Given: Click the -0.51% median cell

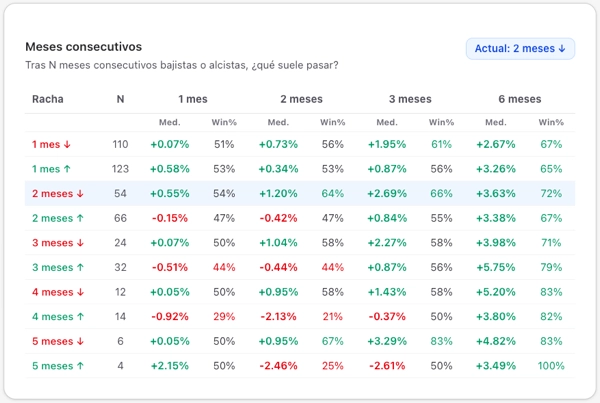Looking at the screenshot, I should pos(170,267).
